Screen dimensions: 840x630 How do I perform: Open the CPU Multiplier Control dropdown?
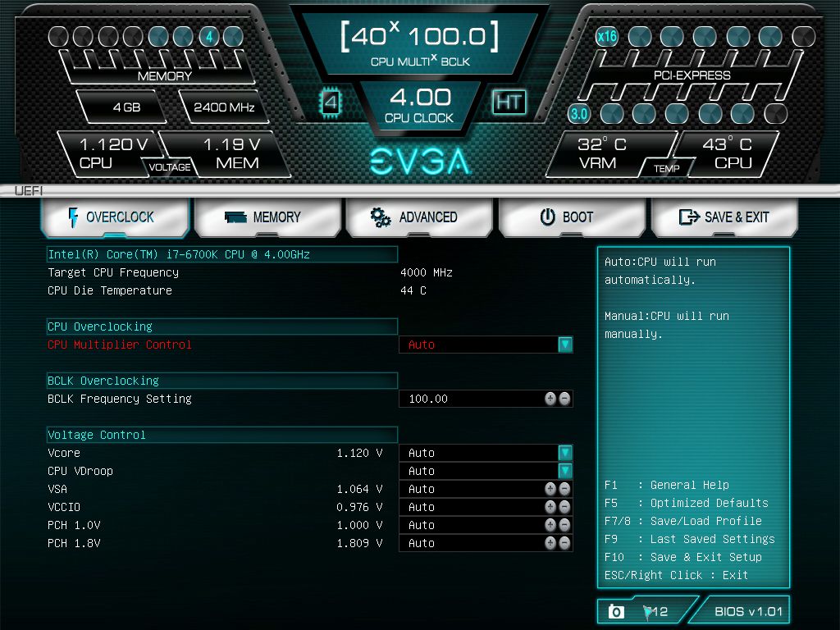(564, 345)
